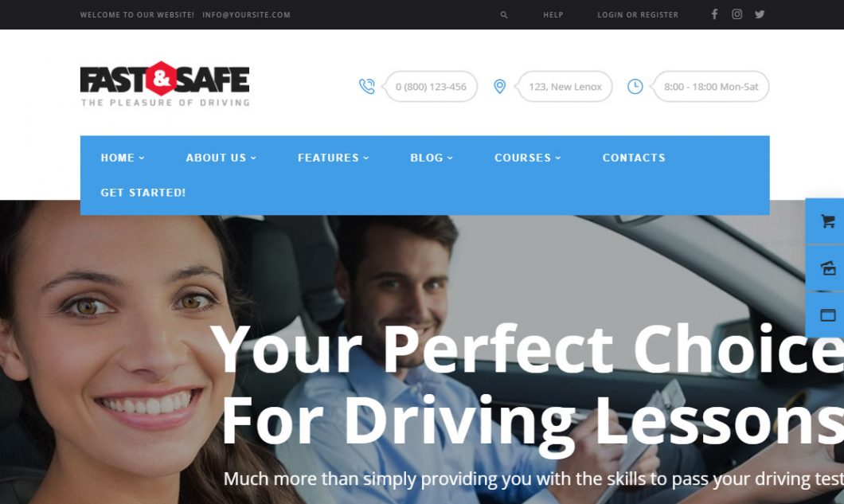
Task: Expand the Features menu dropdown
Action: [x=333, y=158]
